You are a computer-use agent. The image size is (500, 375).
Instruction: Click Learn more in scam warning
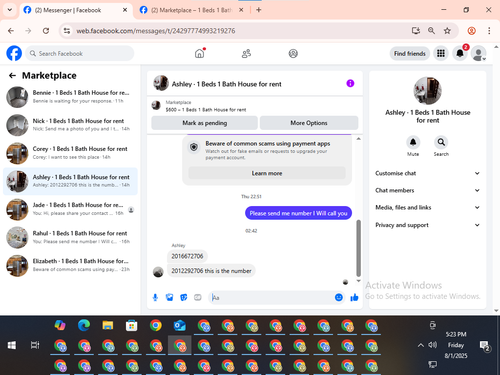point(267,173)
